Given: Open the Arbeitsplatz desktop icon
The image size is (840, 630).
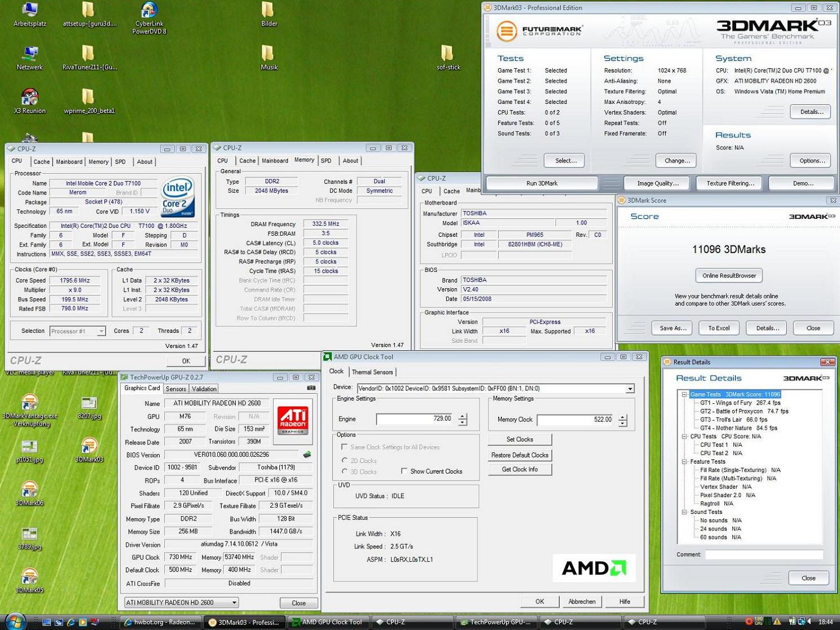Looking at the screenshot, I should [x=29, y=14].
